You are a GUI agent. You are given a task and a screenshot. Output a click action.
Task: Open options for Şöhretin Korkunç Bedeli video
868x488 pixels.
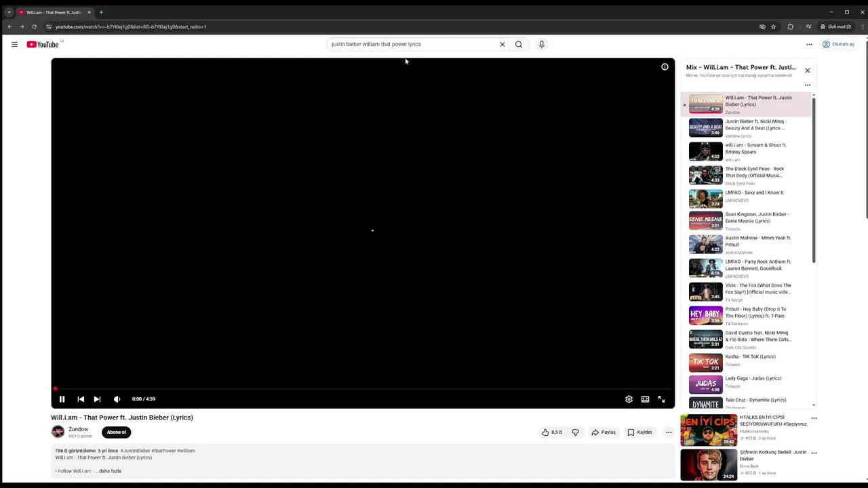click(814, 453)
